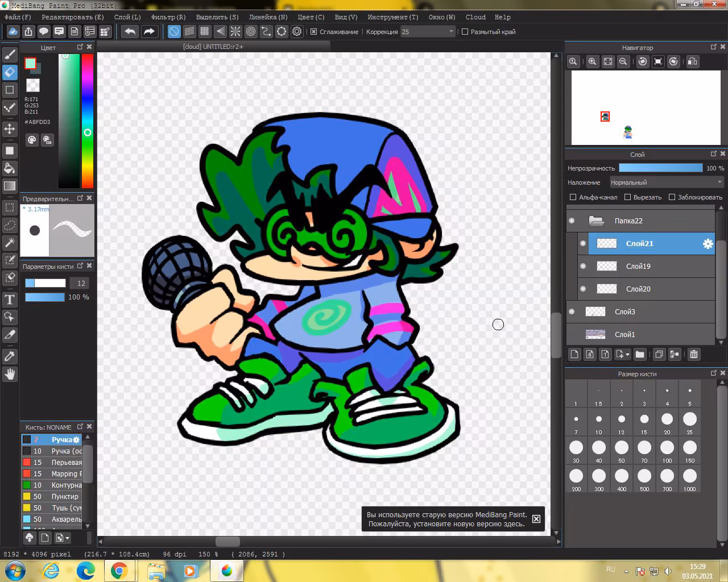Duplicate the layer via layer panel icon
Screen dimensions: 728x582
pyautogui.click(x=659, y=355)
